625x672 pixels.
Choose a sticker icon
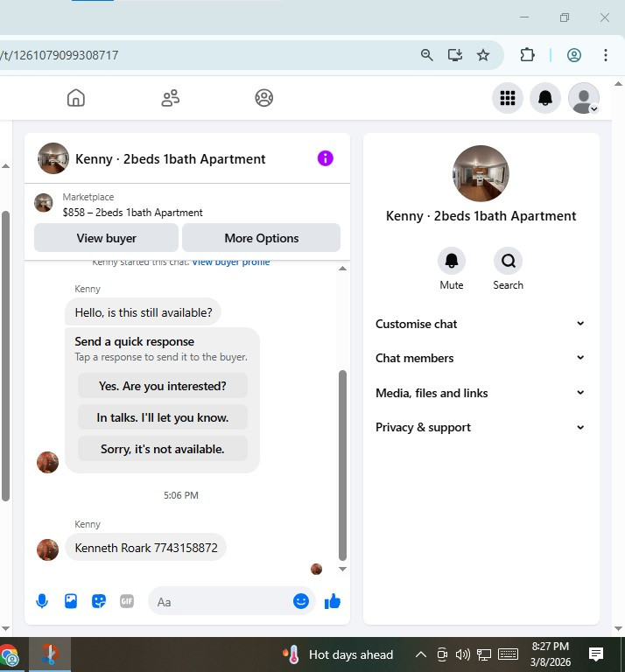tap(99, 601)
